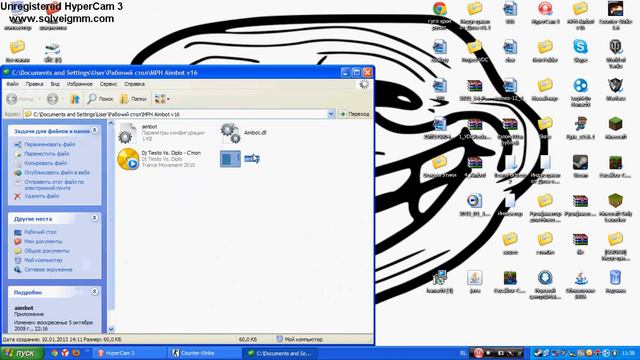Click the side panel scroll-up arrow
Viewport: 640px width, 360px height.
pyautogui.click(x=111, y=123)
